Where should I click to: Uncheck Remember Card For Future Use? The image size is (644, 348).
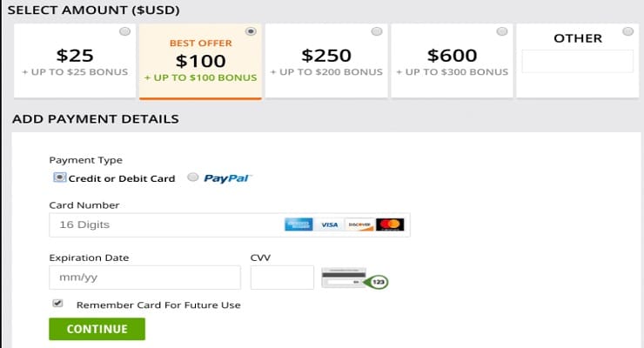[57, 304]
